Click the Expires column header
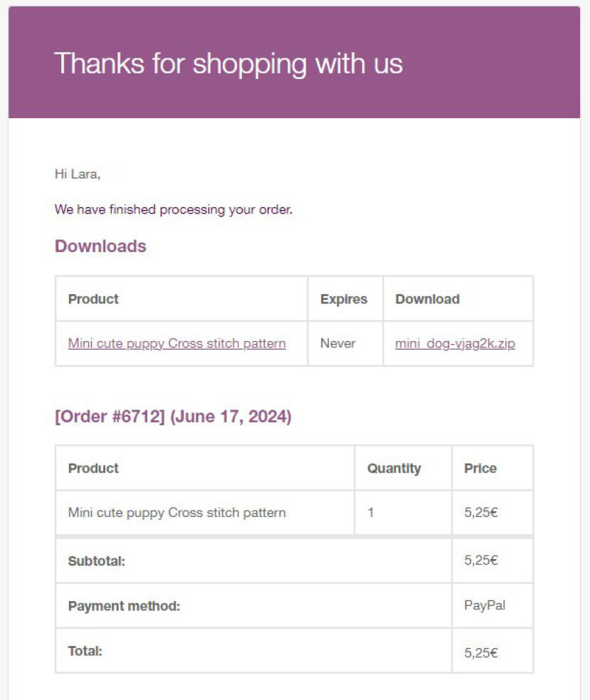 pos(344,299)
